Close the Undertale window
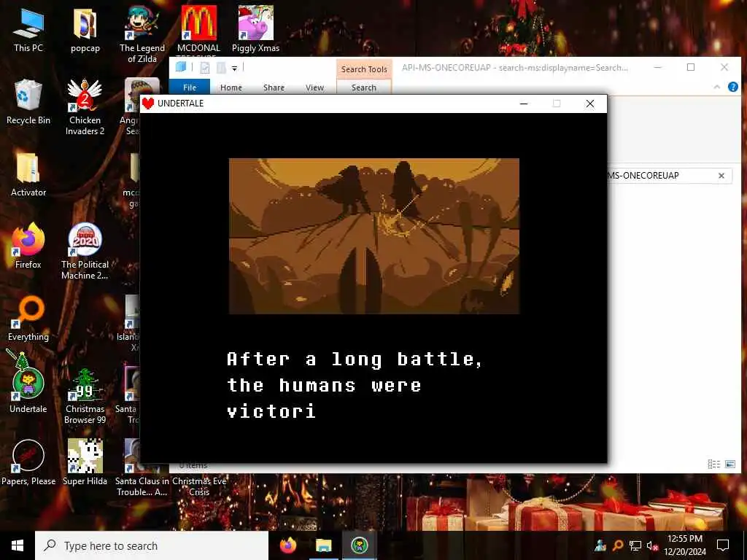747x560 pixels. (x=589, y=104)
